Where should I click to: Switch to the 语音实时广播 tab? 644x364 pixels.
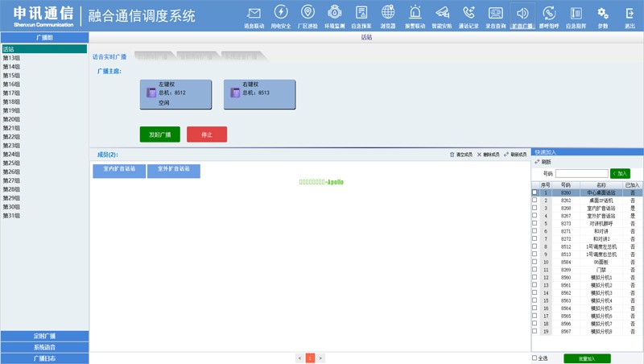109,57
